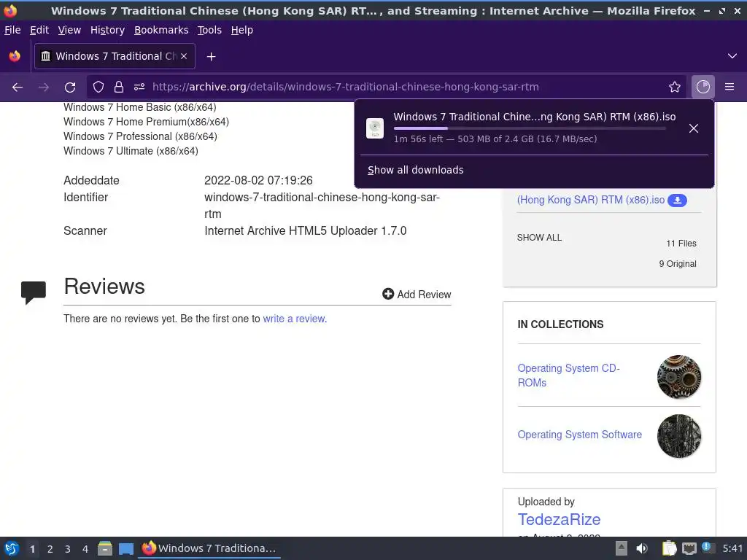Image resolution: width=747 pixels, height=560 pixels.
Task: Switch to workspace 4
Action: click(85, 549)
